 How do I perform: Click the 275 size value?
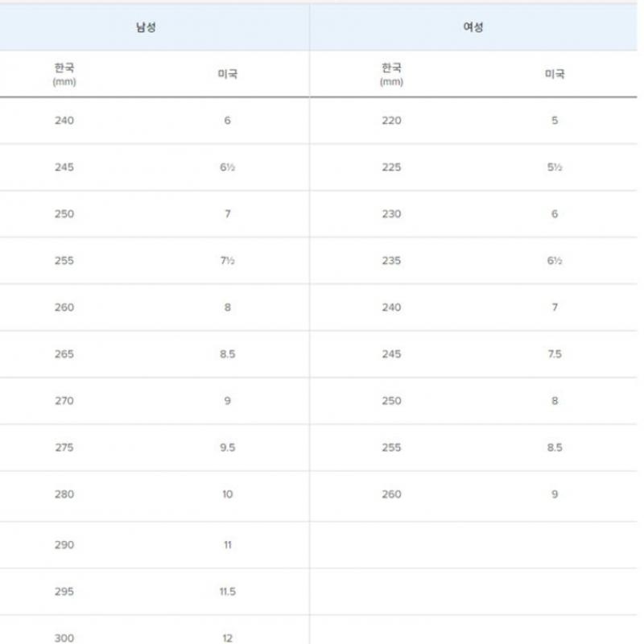click(x=64, y=448)
